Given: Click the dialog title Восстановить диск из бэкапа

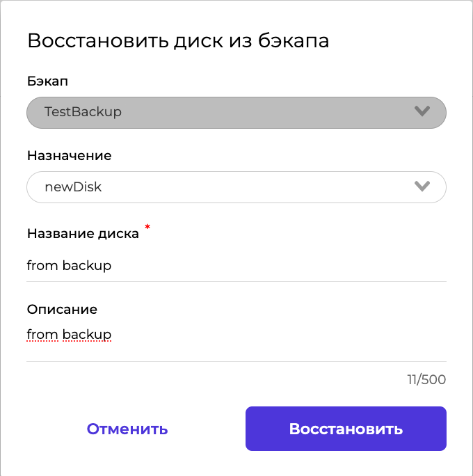Looking at the screenshot, I should [178, 40].
